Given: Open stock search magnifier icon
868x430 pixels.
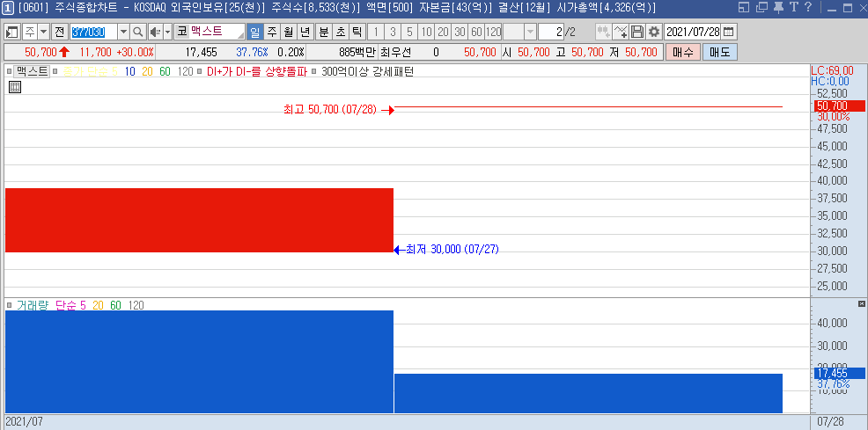Looking at the screenshot, I should 138,32.
